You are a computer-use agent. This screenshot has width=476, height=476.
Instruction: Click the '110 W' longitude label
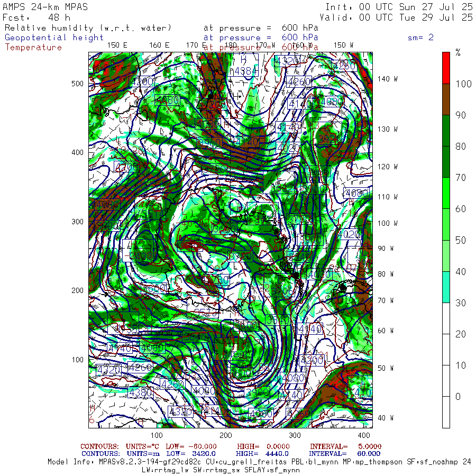pos(388,197)
